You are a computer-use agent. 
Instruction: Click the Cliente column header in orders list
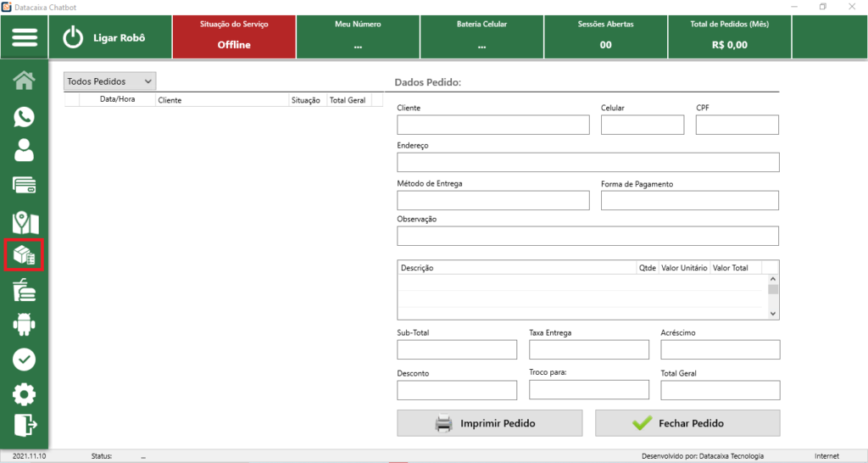[x=222, y=100]
